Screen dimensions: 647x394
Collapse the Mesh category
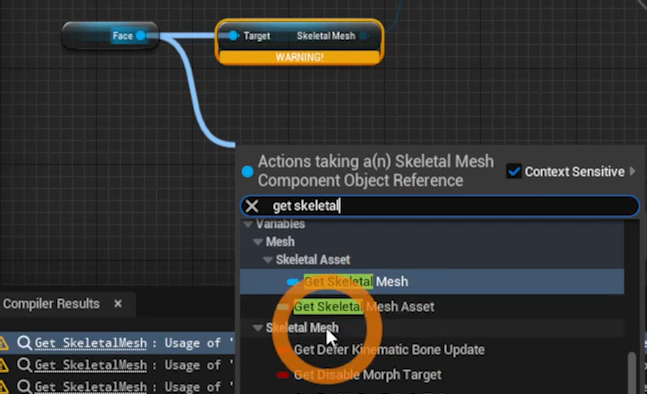coord(258,242)
